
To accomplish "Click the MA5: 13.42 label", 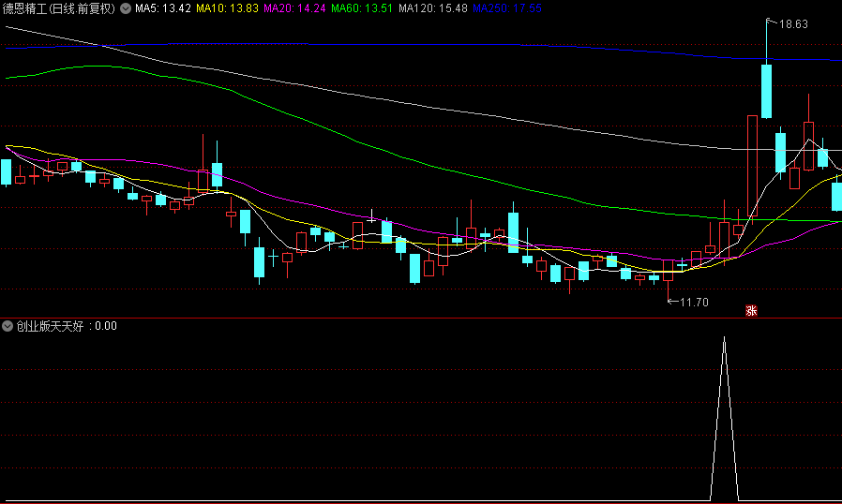I will click(x=162, y=8).
